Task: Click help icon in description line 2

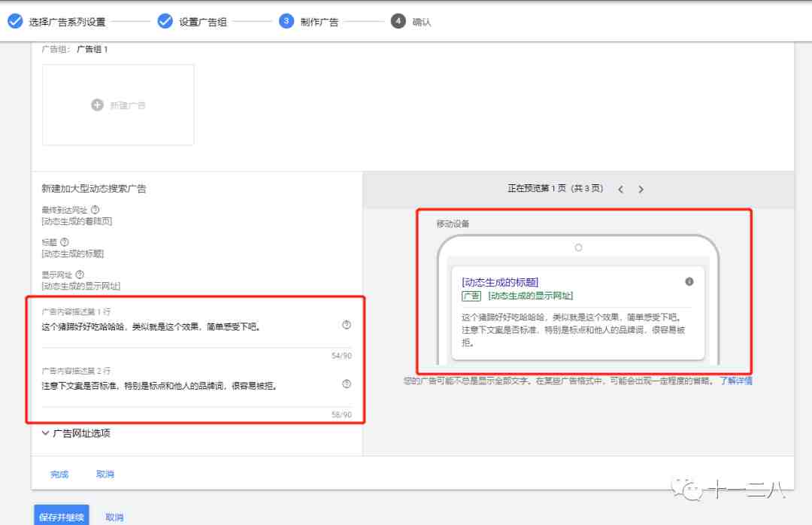Action: click(347, 384)
